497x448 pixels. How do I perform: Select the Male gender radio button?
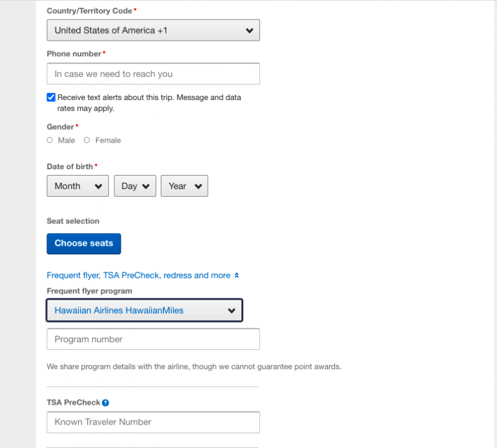[x=50, y=140]
